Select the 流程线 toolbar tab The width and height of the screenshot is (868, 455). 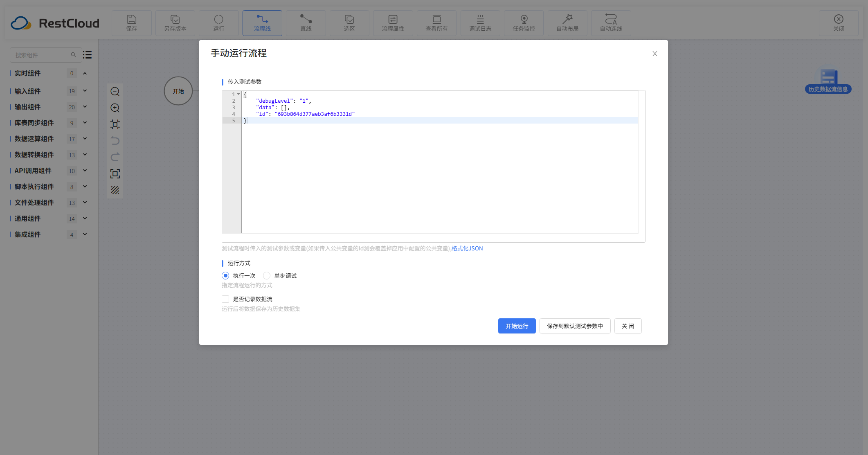pos(262,23)
